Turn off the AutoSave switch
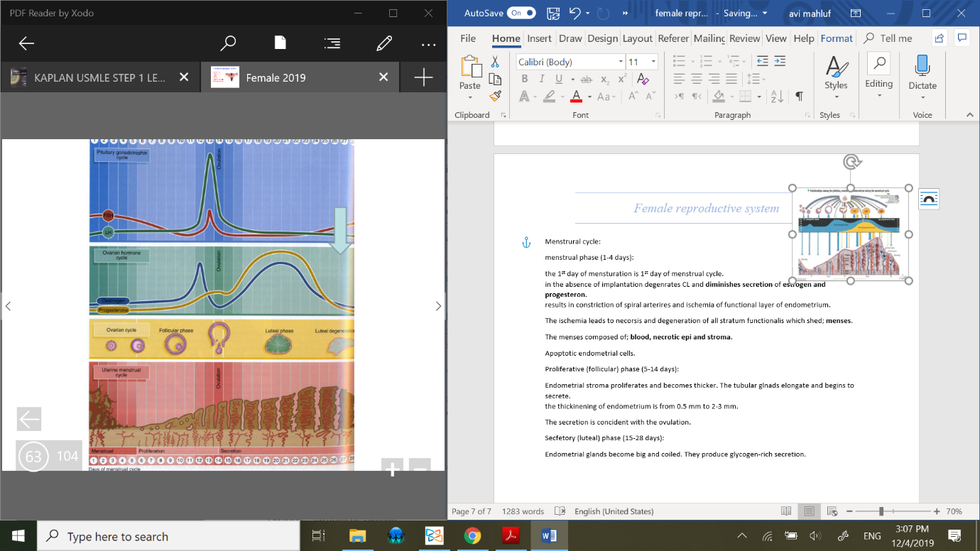980x551 pixels. tap(523, 13)
